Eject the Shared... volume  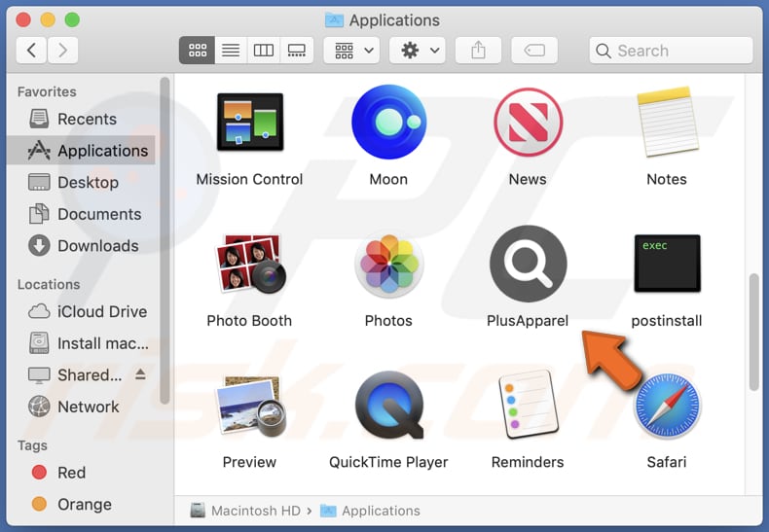[x=140, y=374]
